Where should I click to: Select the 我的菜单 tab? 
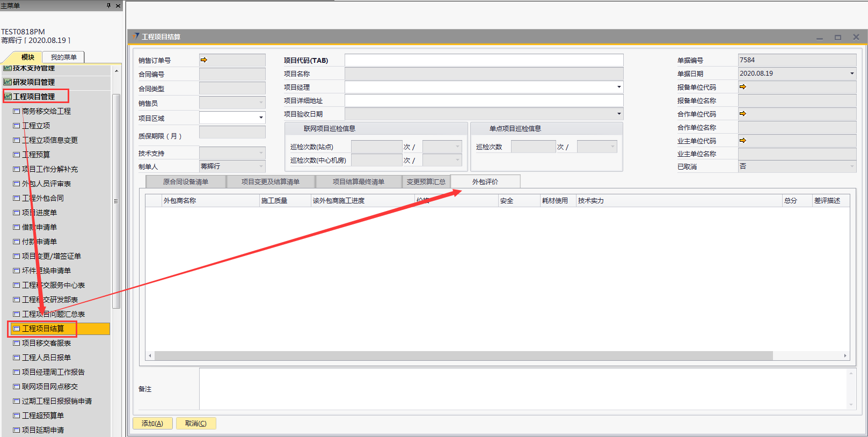(63, 57)
